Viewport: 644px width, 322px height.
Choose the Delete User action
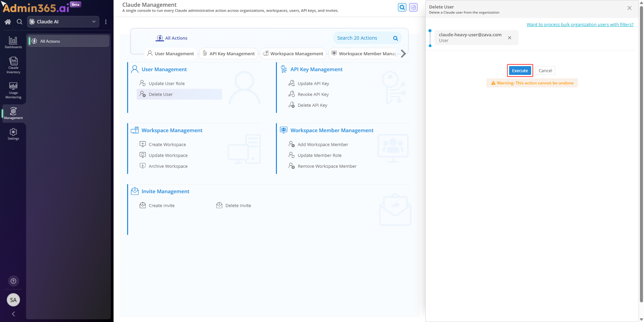tap(179, 94)
